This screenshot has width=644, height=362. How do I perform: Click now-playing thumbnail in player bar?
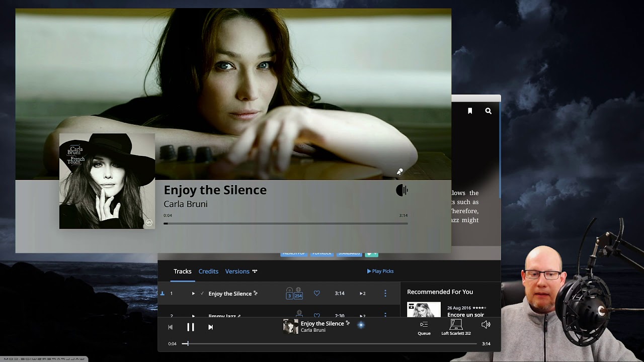click(290, 326)
